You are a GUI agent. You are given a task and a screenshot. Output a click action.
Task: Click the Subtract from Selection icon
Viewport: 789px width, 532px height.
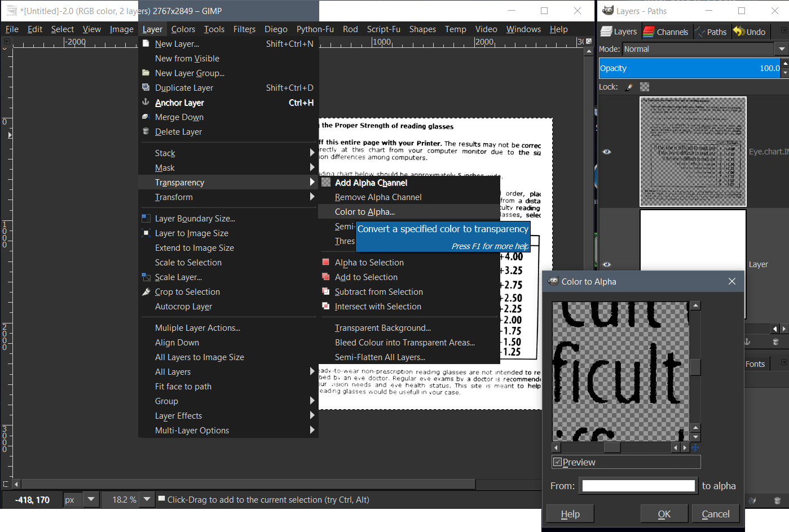click(x=325, y=291)
